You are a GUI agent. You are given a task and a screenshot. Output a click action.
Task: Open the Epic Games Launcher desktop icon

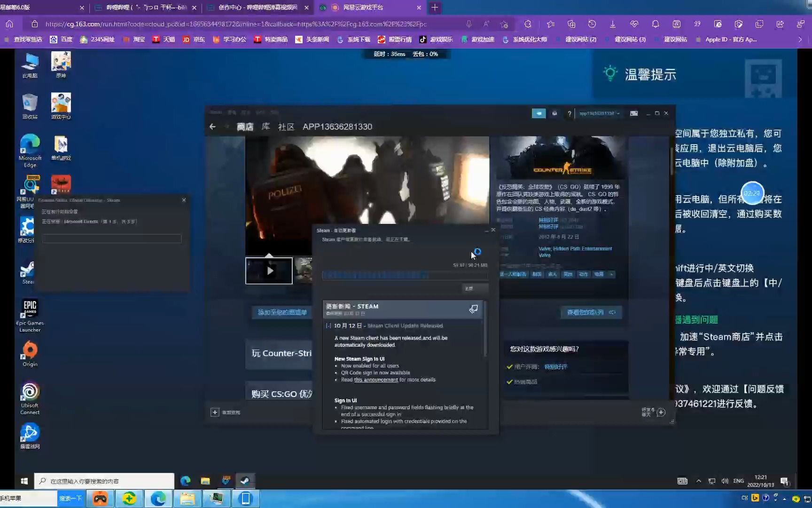(30, 316)
